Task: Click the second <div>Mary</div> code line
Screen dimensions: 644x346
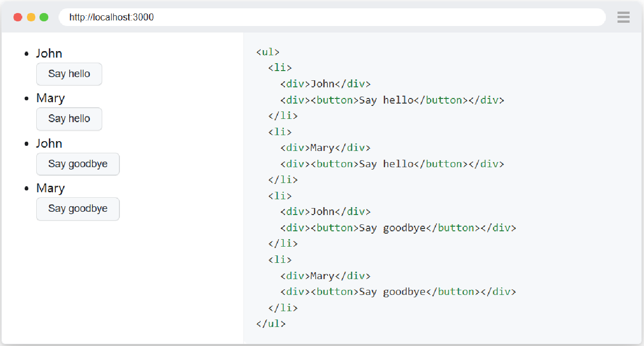Action: click(x=325, y=276)
